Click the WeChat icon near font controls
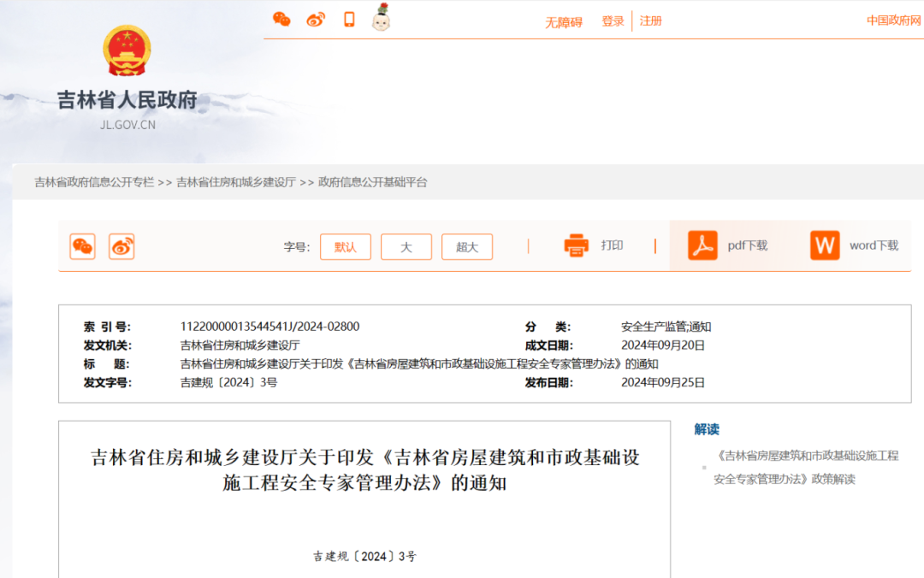Viewport: 924px width, 578px height. pos(82,245)
